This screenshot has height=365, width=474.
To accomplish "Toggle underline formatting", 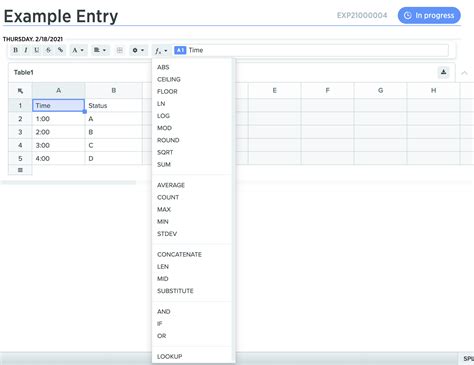I will pyautogui.click(x=37, y=50).
